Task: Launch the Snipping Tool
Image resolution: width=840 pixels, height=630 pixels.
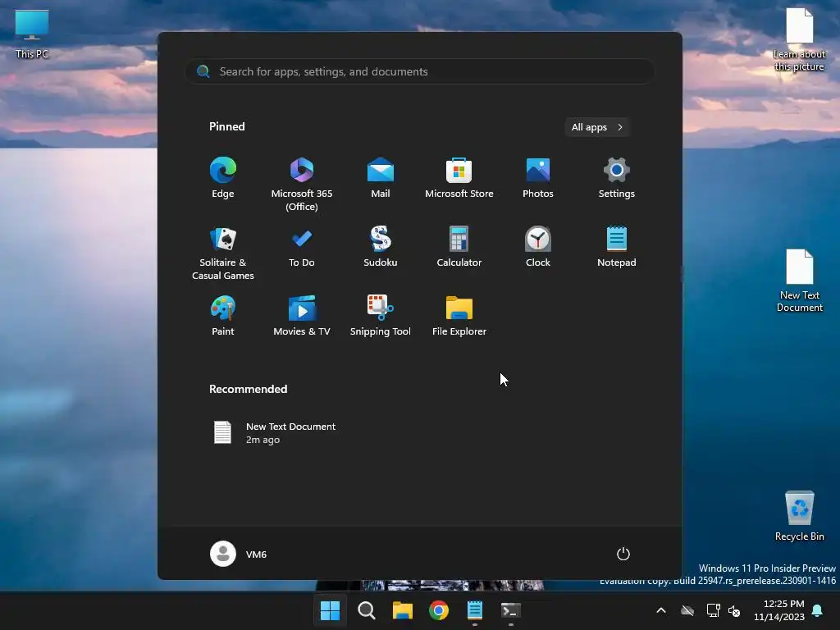Action: (381, 316)
